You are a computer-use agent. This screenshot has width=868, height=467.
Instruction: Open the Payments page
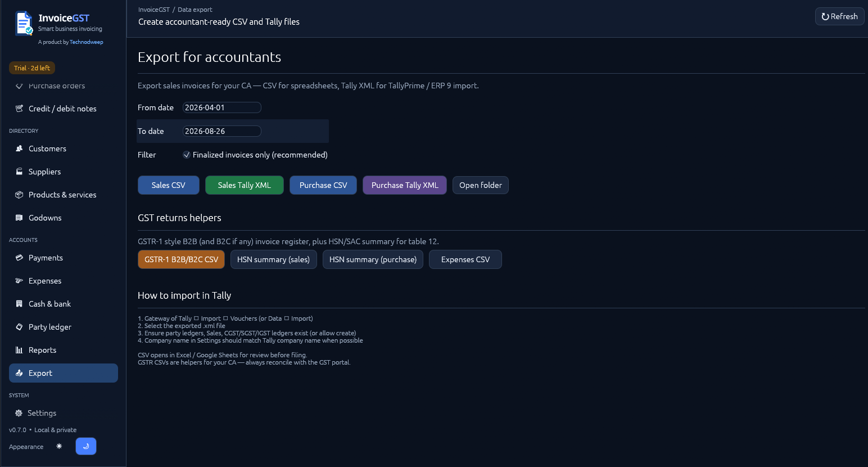click(64, 258)
